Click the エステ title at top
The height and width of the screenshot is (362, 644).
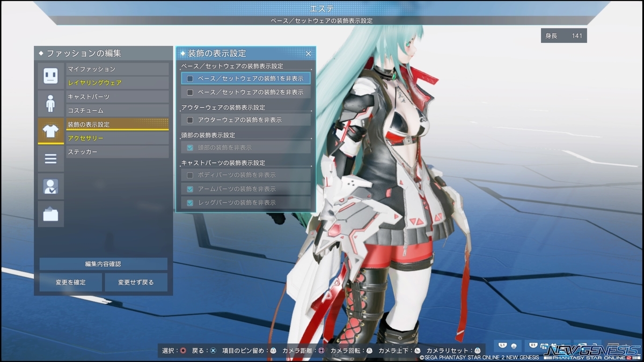click(321, 9)
